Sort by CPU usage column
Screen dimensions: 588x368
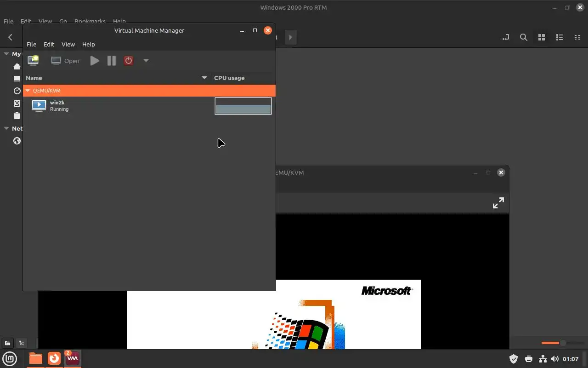[x=243, y=78]
